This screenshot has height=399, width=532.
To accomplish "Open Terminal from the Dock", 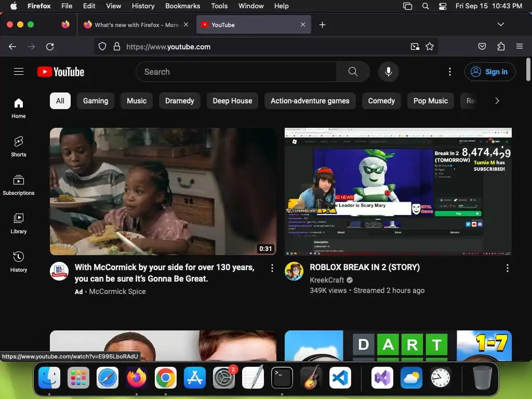I will coord(282,378).
